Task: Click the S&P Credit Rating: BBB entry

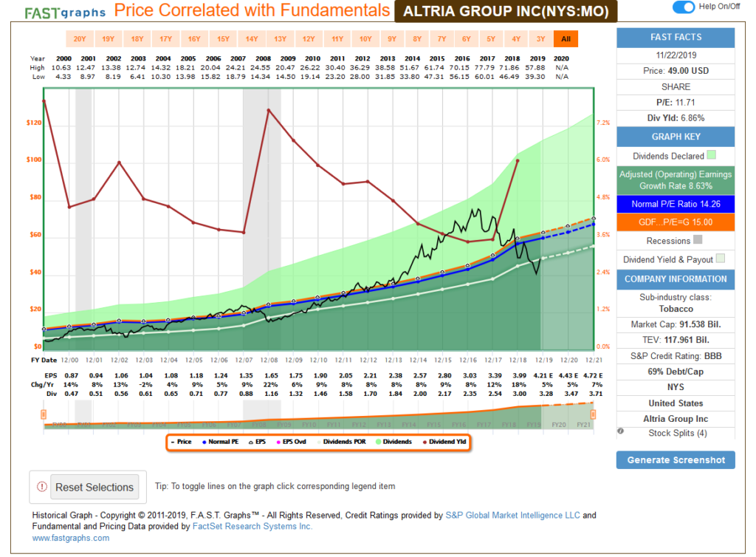Action: point(676,356)
